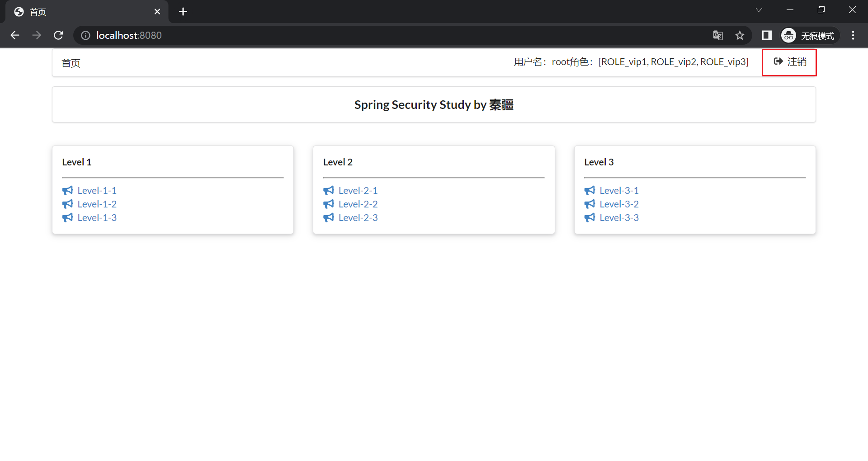Click the 首页 navigation menu item
The width and height of the screenshot is (868, 461).
(71, 63)
